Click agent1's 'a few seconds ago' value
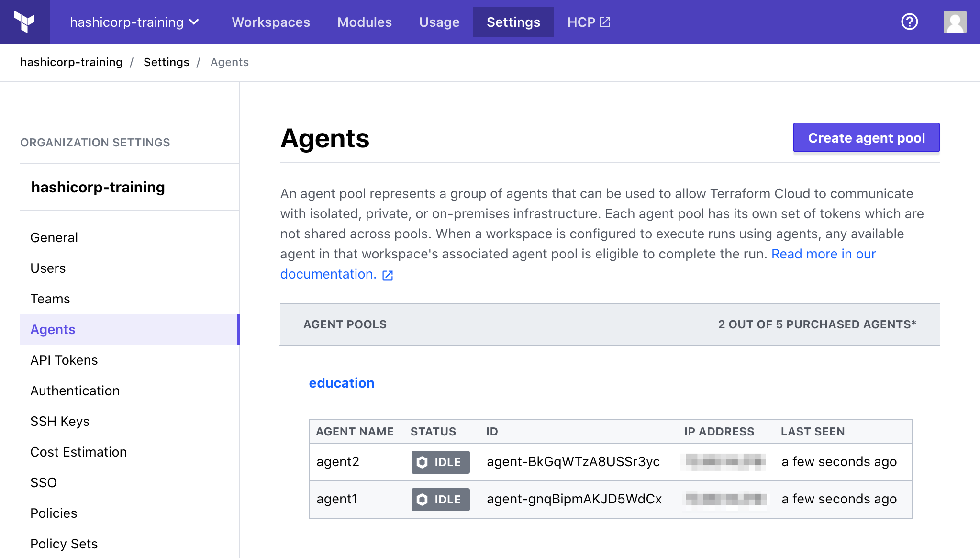980x558 pixels. [x=839, y=499]
